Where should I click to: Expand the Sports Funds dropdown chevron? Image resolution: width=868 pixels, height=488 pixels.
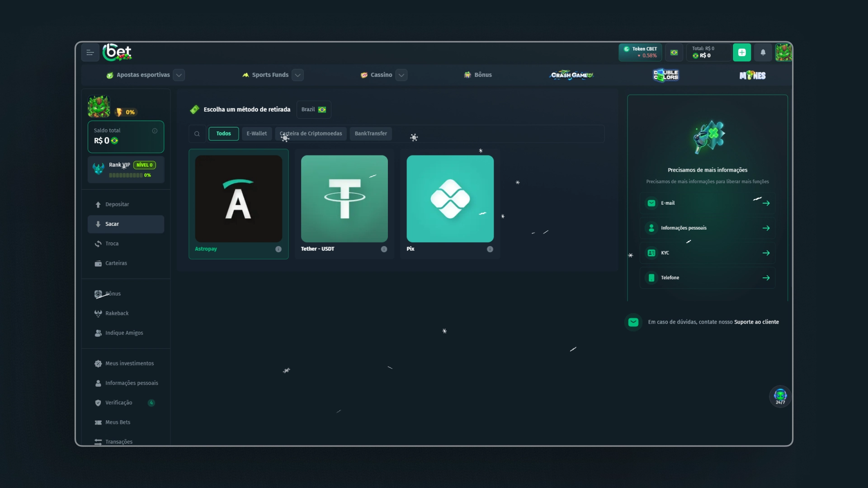coord(297,75)
